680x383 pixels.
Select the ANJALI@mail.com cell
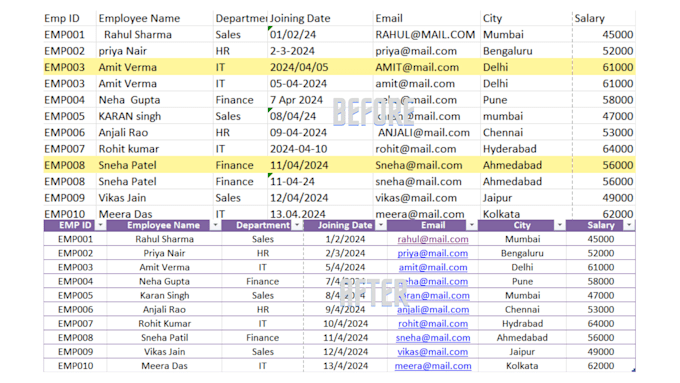coord(426,133)
